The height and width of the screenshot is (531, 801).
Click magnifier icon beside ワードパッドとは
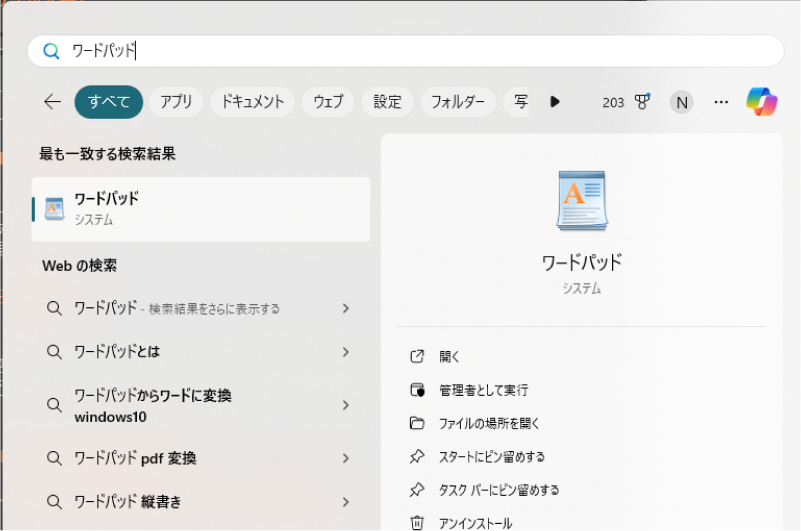coord(54,352)
